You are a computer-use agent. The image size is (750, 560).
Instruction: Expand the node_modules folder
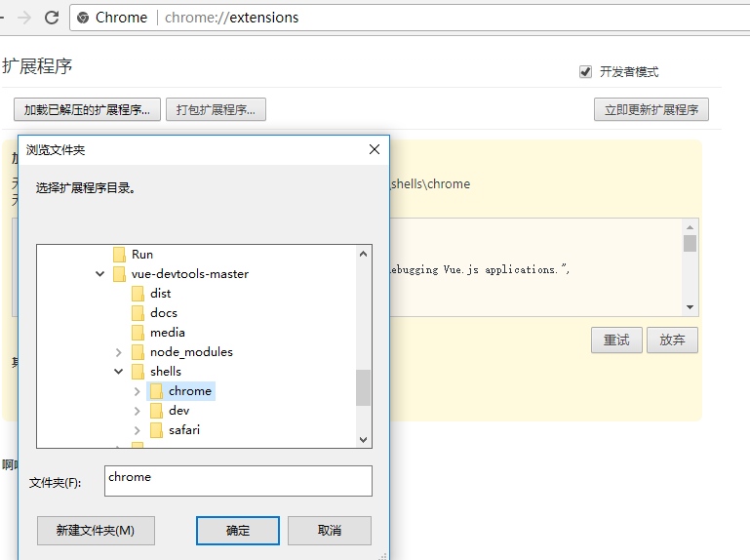point(119,352)
